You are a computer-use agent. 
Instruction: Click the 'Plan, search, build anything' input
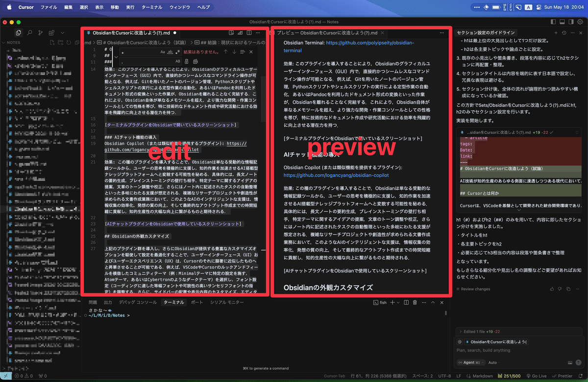(505, 350)
